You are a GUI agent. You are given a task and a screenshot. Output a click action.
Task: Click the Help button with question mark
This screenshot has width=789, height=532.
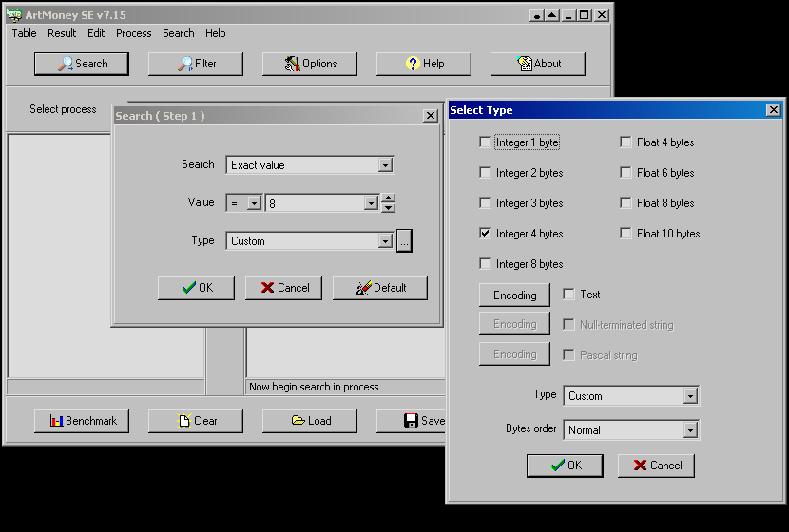point(424,64)
